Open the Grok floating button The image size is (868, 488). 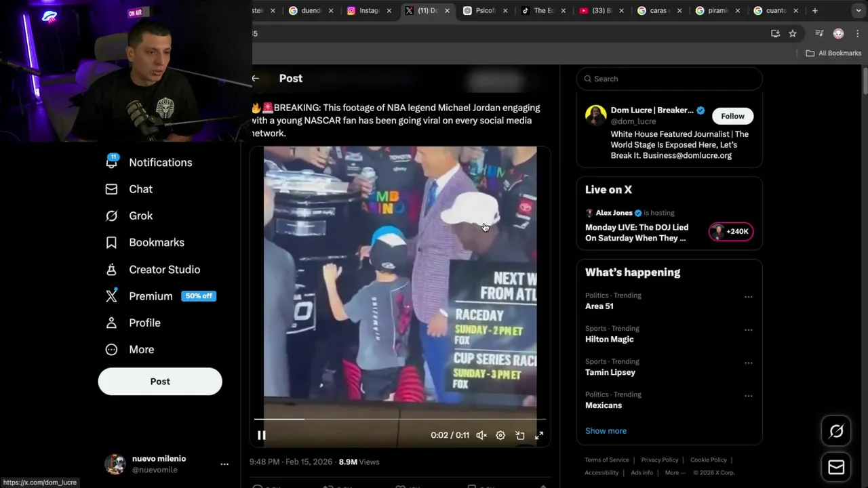coord(836,431)
